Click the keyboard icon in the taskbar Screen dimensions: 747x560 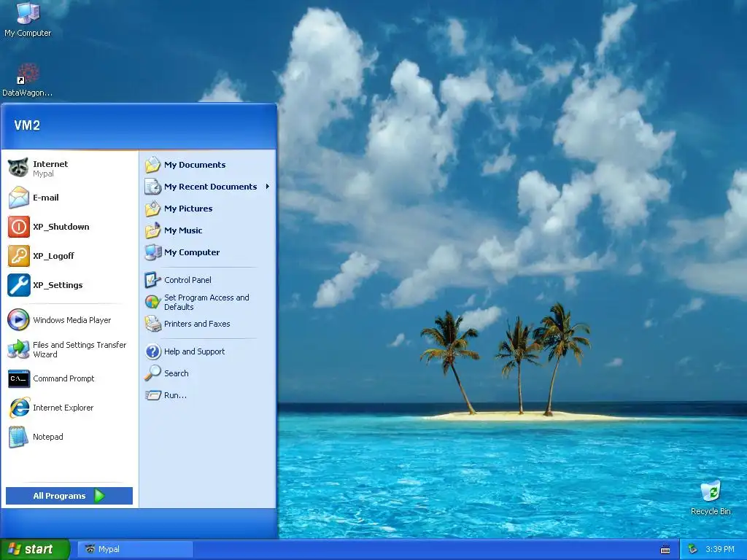click(x=665, y=550)
